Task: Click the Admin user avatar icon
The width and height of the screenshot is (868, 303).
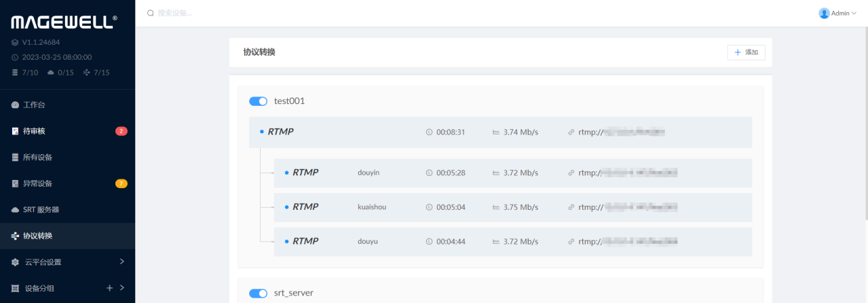Action: click(x=824, y=13)
